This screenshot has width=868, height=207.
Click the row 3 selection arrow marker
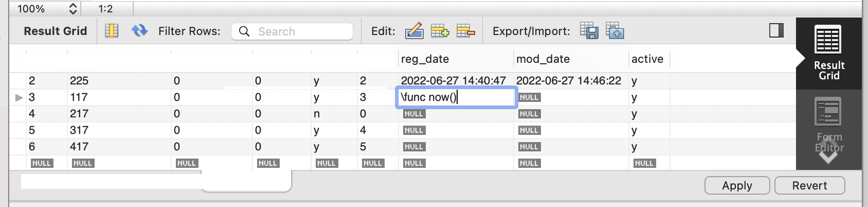[x=19, y=97]
